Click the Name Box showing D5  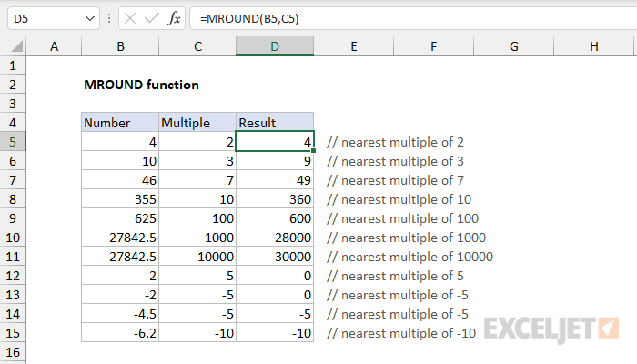click(x=53, y=19)
